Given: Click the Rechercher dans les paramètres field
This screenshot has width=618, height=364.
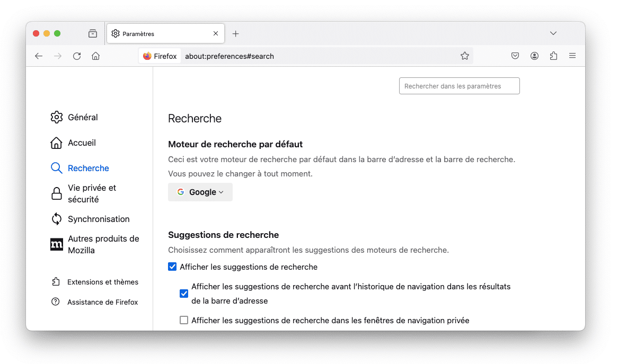Looking at the screenshot, I should pyautogui.click(x=459, y=86).
